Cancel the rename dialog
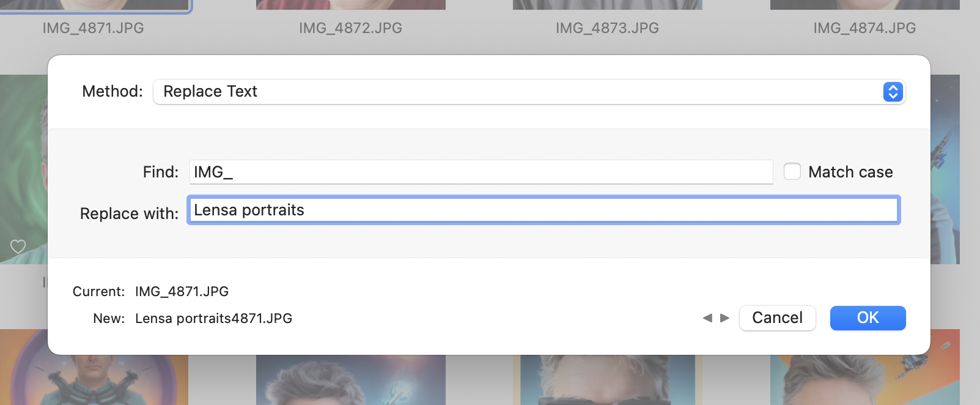This screenshot has height=405, width=980. pyautogui.click(x=777, y=318)
